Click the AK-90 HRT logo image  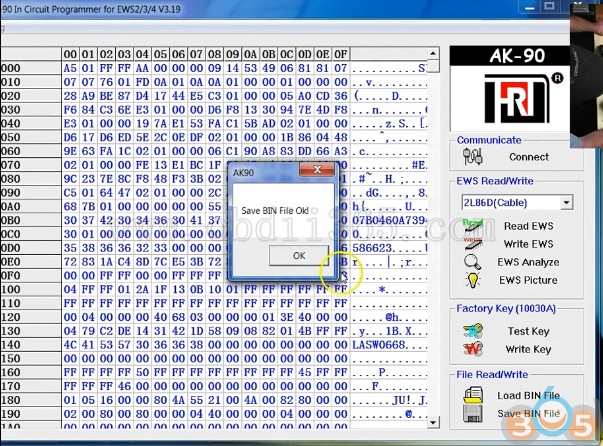518,98
